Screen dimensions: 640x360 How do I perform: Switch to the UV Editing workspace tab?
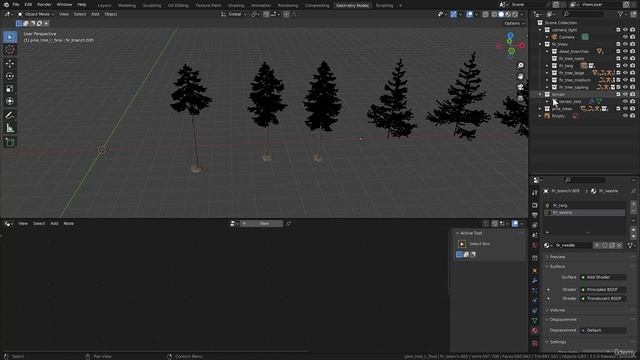[x=178, y=5]
